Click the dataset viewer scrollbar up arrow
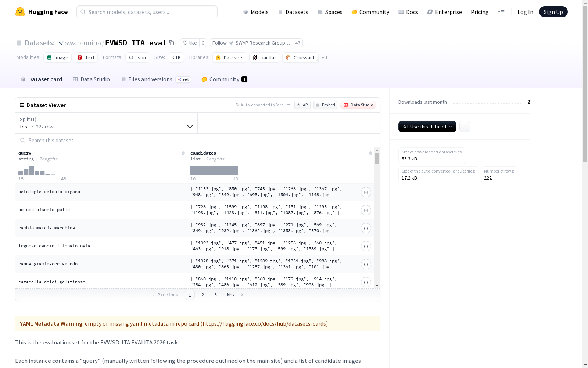588x368 pixels. click(377, 150)
